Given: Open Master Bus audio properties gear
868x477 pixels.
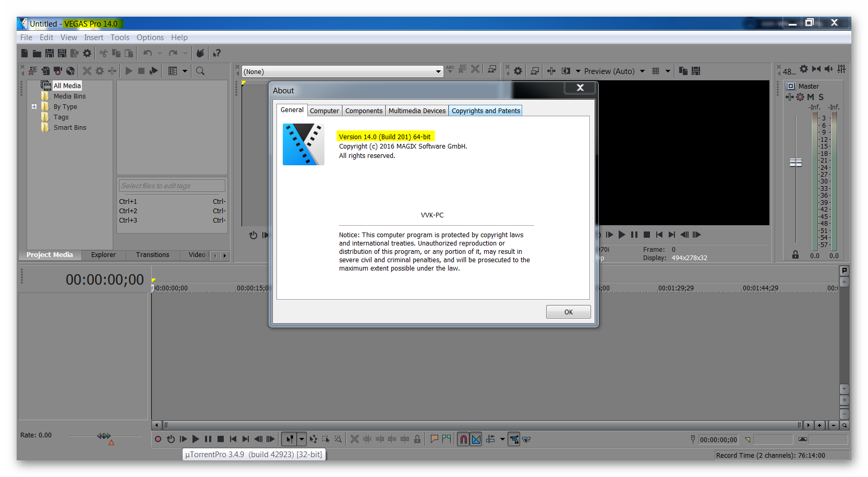Looking at the screenshot, I should [804, 69].
